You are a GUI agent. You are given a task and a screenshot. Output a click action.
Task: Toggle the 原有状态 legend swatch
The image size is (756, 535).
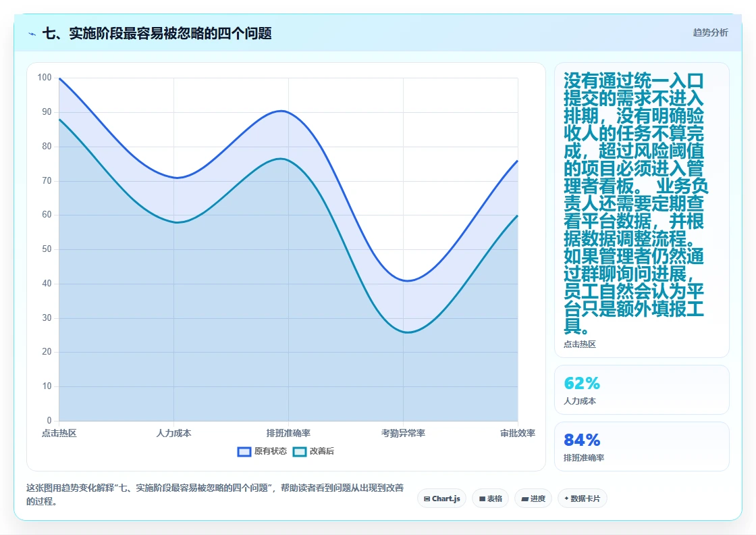tap(244, 451)
